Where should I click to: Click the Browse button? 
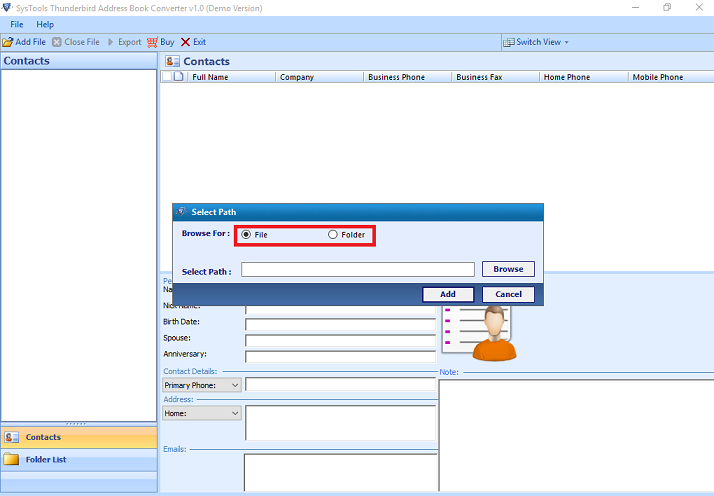(x=508, y=269)
